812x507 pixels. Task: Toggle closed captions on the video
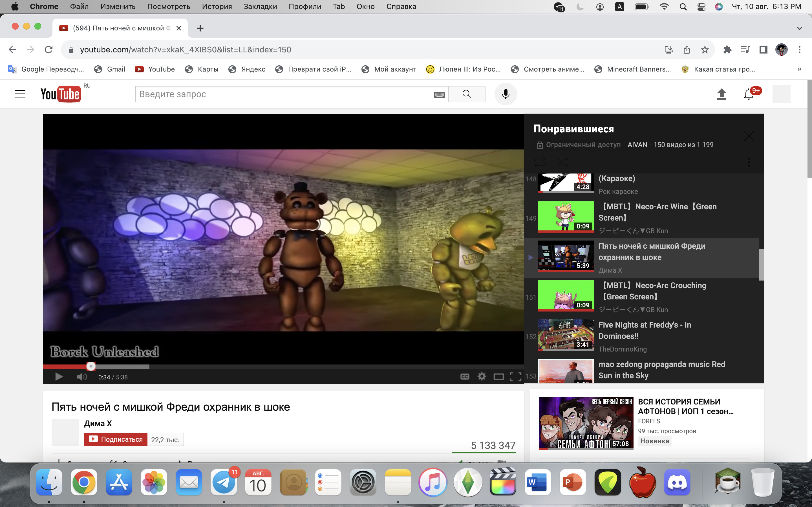[465, 377]
